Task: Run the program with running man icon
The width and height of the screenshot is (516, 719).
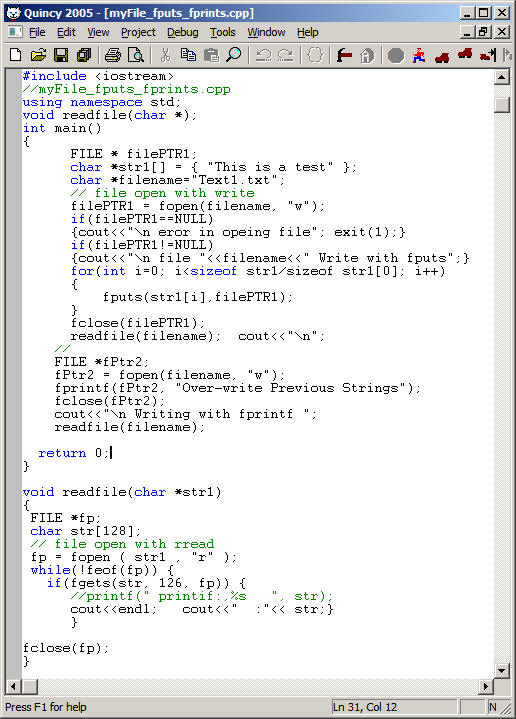Action: [418, 55]
